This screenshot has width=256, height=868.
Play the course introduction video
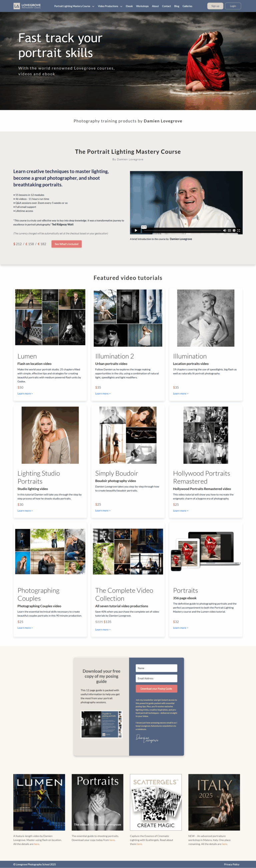pyautogui.click(x=136, y=230)
